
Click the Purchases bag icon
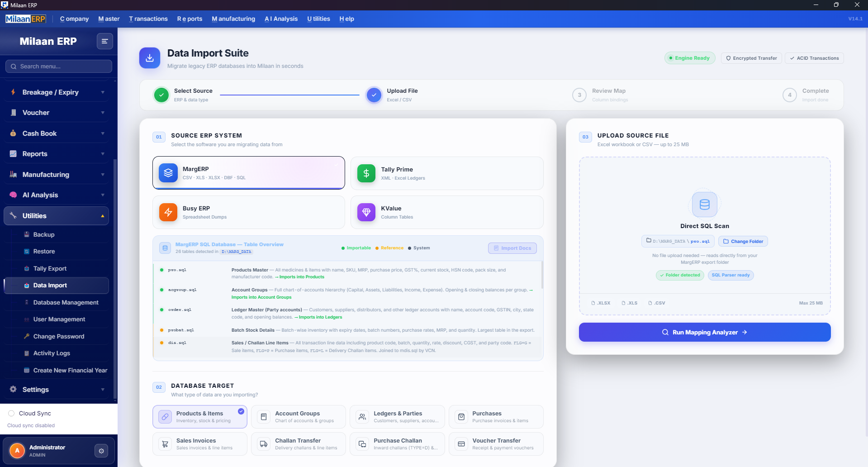tap(461, 417)
